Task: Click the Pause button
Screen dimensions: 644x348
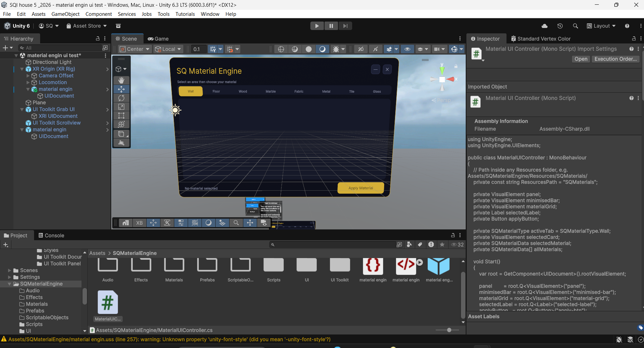Action: click(331, 26)
